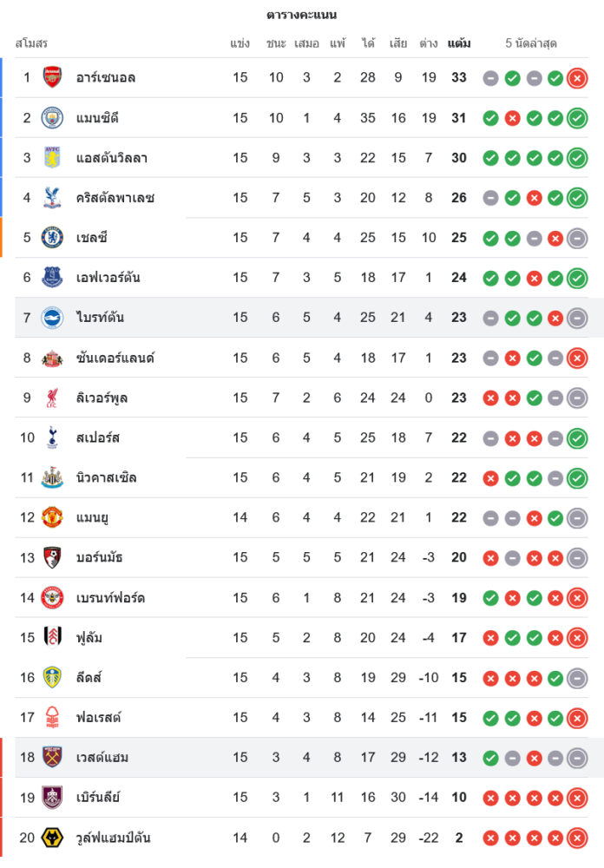Click the Manchester City crest icon
This screenshot has height=868, width=604.
(52, 117)
